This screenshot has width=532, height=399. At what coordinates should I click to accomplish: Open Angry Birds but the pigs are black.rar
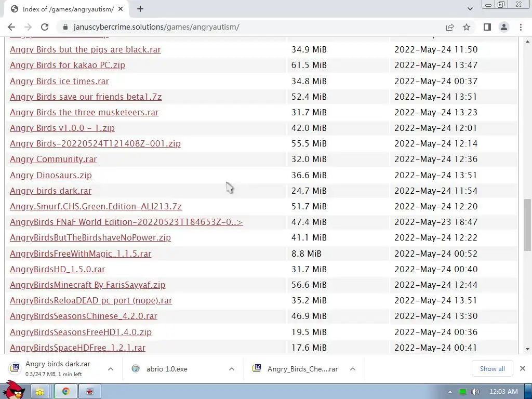click(86, 49)
